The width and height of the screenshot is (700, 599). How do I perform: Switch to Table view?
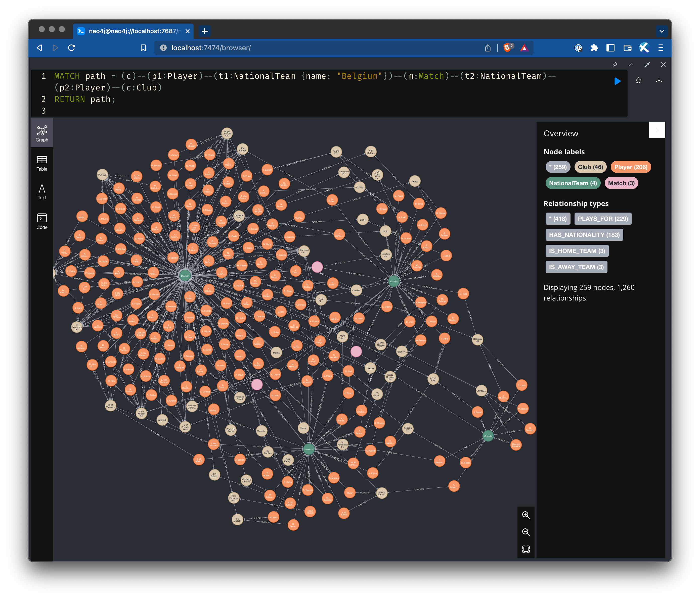coord(42,163)
